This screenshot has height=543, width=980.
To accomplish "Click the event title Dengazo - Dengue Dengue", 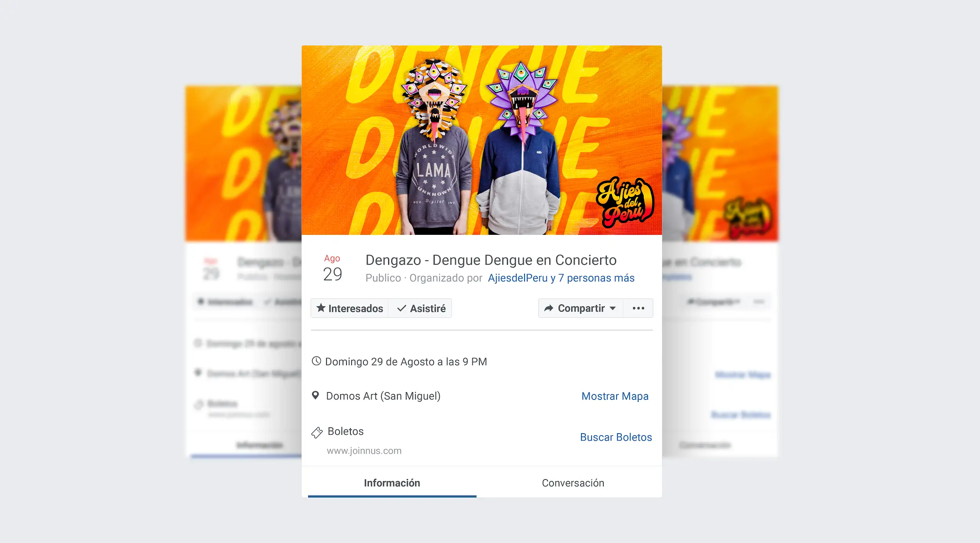I will coord(491,260).
